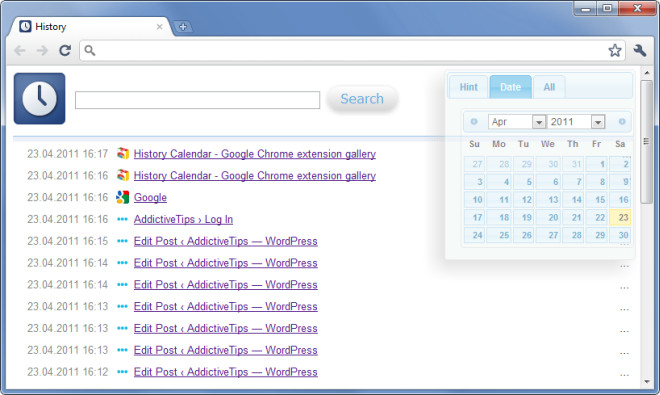Click the 23.04.2011 16:17 timestamp
Image resolution: width=660 pixels, height=395 pixels.
point(68,154)
